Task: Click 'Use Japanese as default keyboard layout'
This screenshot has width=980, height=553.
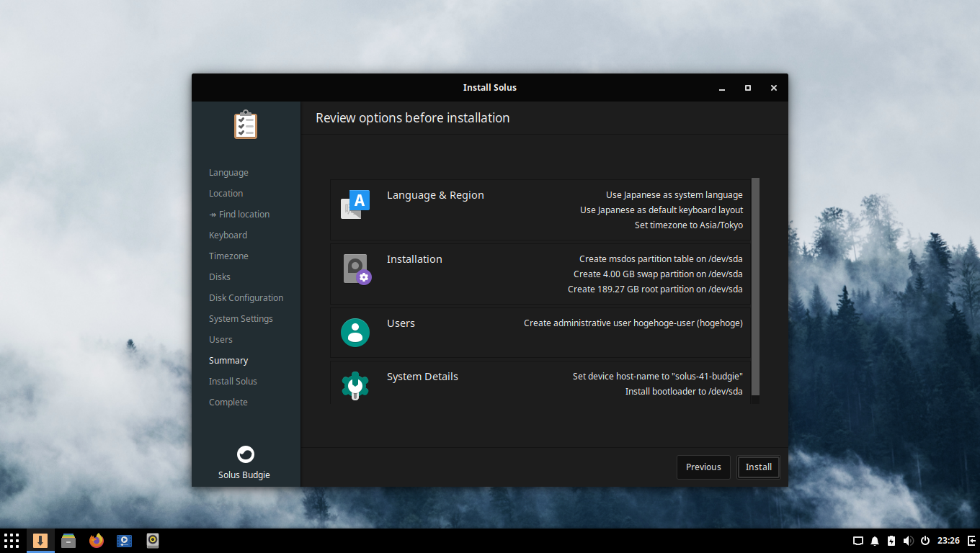Action: click(661, 210)
